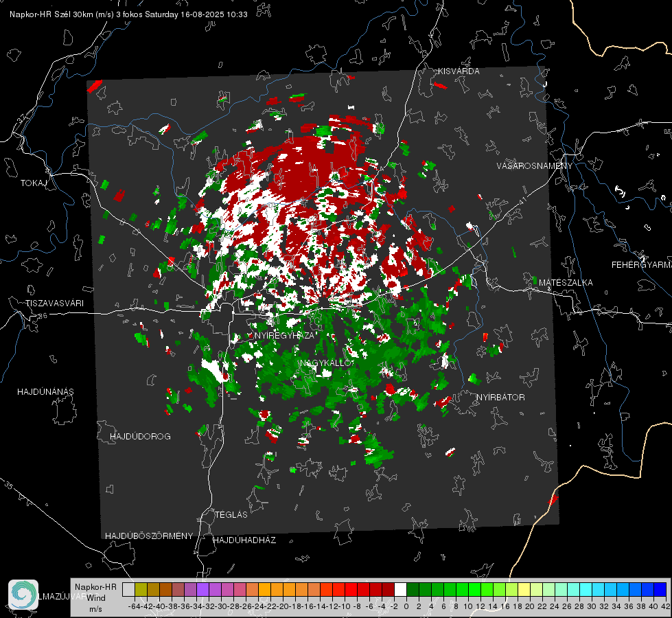Viewport: 672px width, 618px height.
Task: Click the 'm/s' unit label in legend
Action: [x=95, y=609]
